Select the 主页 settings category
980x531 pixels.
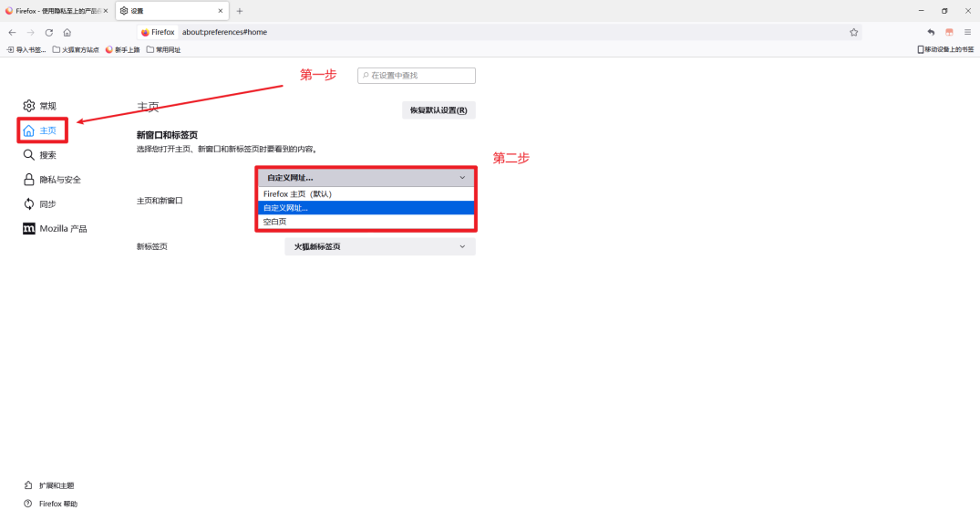tap(42, 130)
